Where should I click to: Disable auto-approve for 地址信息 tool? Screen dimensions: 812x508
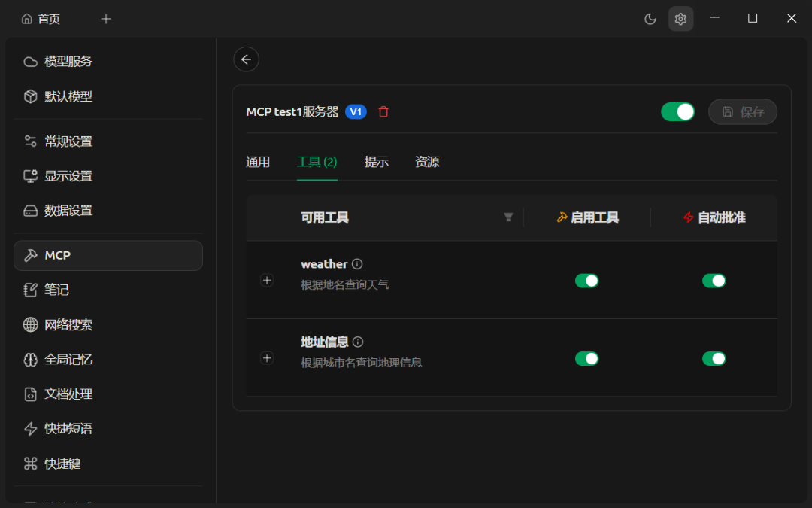714,358
